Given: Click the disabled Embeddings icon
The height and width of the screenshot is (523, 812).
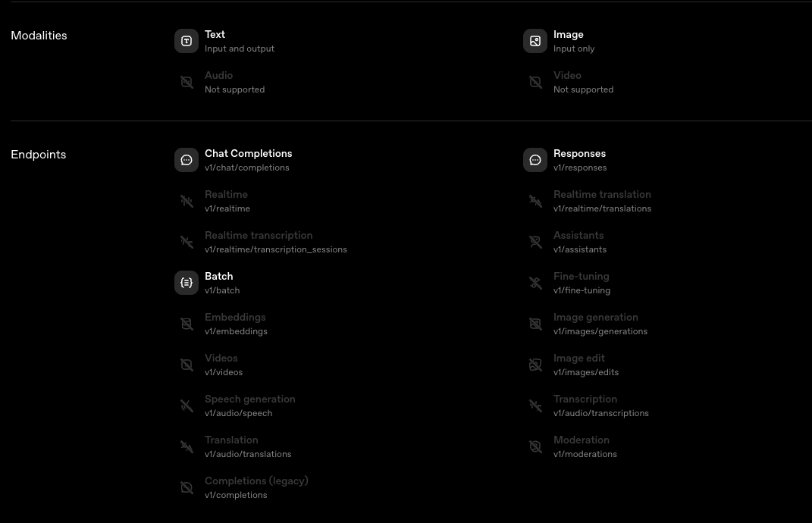Looking at the screenshot, I should coord(187,324).
